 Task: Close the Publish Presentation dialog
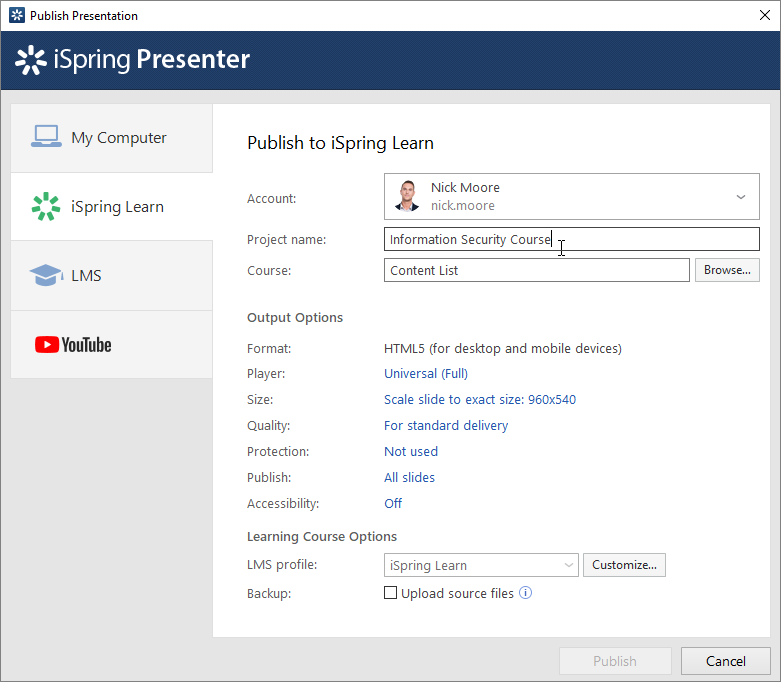[765, 15]
